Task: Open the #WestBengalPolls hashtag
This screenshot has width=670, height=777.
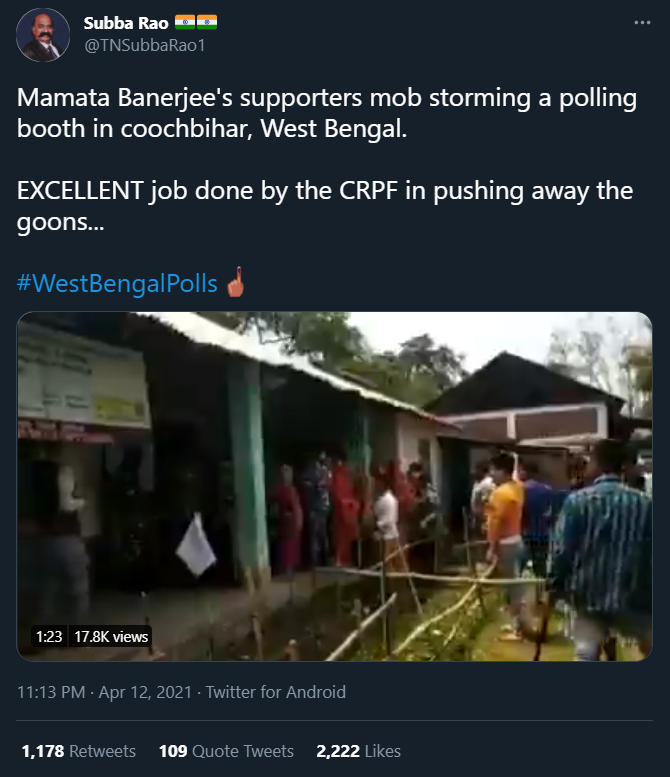Action: [118, 283]
